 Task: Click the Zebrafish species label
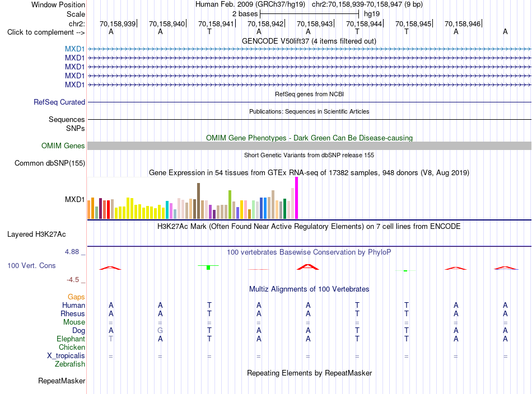coord(70,364)
